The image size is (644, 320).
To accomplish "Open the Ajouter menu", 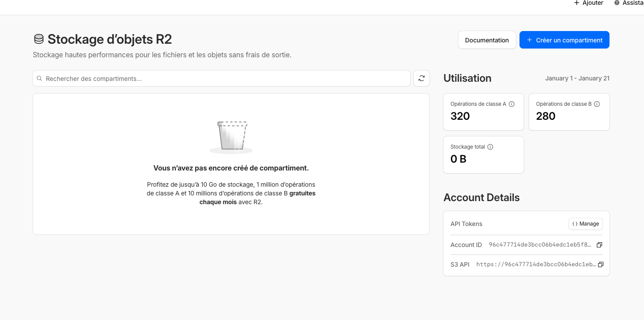I will 589,3.
